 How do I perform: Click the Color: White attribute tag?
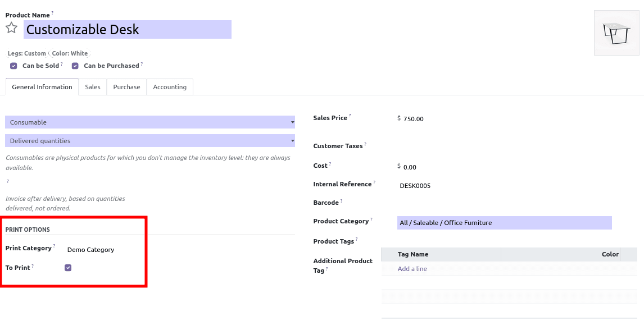(x=70, y=53)
